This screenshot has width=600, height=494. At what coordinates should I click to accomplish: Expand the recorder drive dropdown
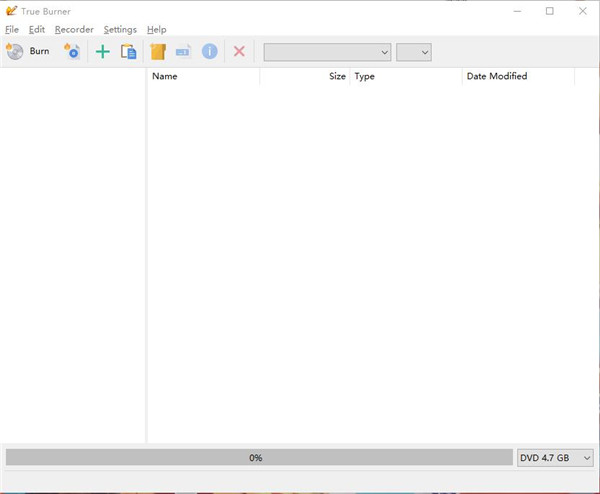tap(327, 52)
